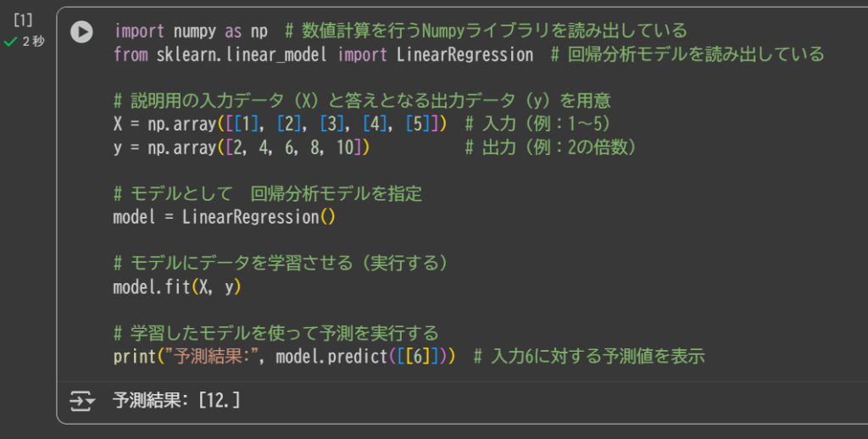Viewport: 868px width, 439px height.
Task: Click on the model.fit(X, y) line
Action: [x=177, y=287]
